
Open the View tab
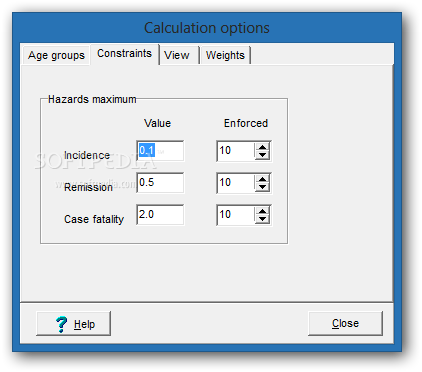(x=177, y=55)
